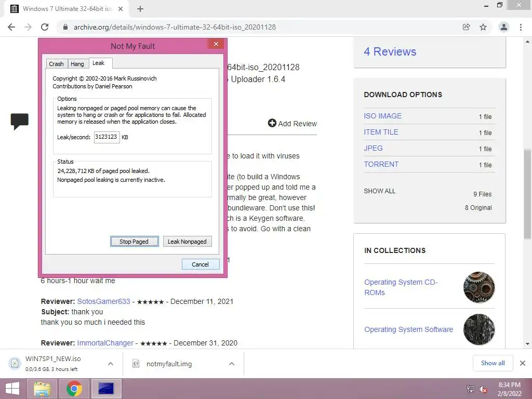The image size is (532, 399).
Task: Click the network tray icon
Action: click(471, 389)
